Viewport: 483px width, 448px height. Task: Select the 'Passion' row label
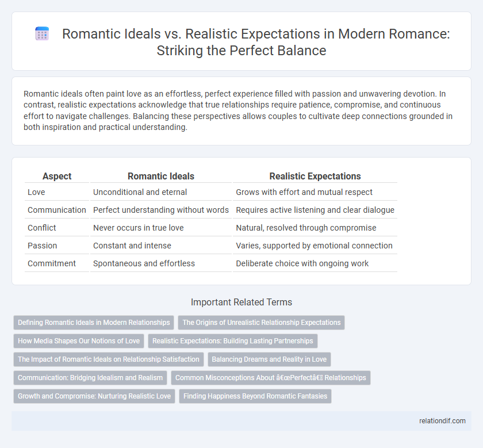(x=42, y=246)
